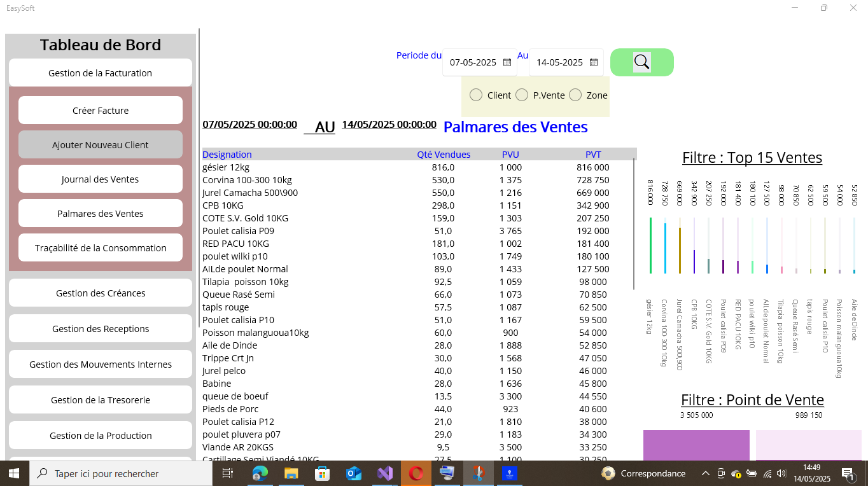Choose the Zone filter radio option

(x=575, y=95)
